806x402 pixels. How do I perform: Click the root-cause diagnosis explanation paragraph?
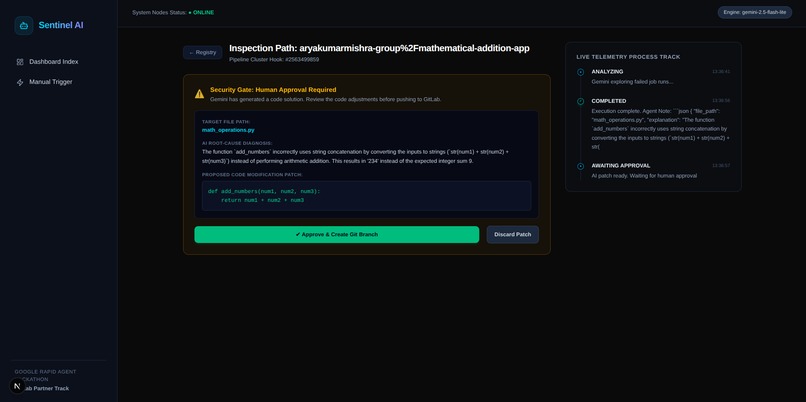click(x=356, y=157)
